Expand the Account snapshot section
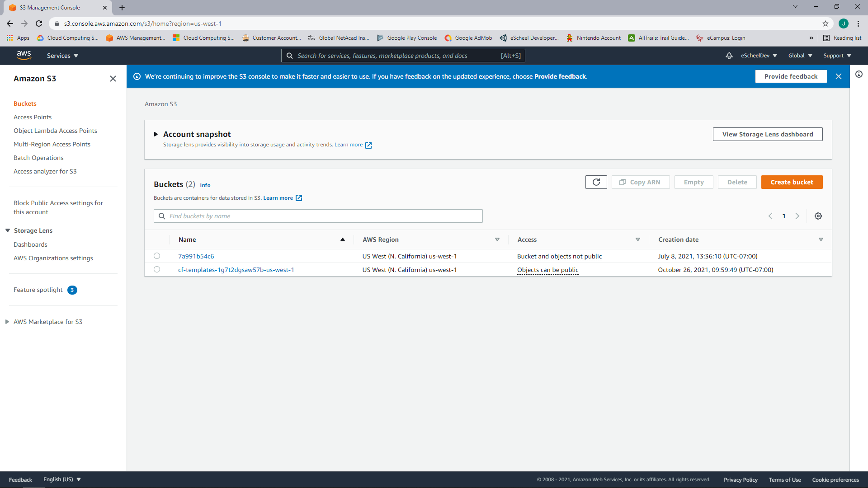 pos(156,134)
